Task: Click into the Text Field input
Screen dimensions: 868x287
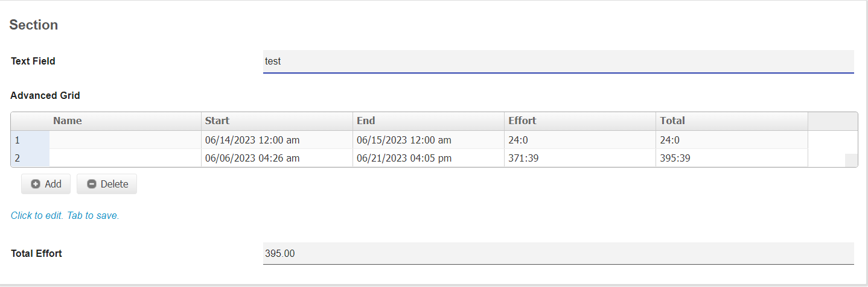Action: click(558, 61)
